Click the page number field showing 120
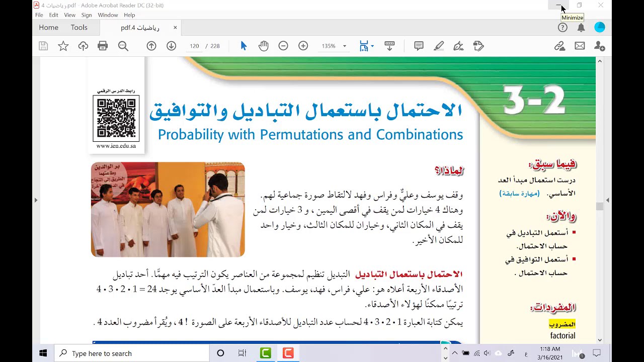 pos(194,46)
